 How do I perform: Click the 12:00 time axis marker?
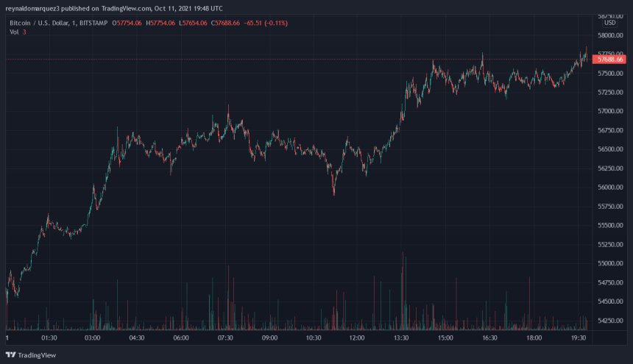point(357,338)
